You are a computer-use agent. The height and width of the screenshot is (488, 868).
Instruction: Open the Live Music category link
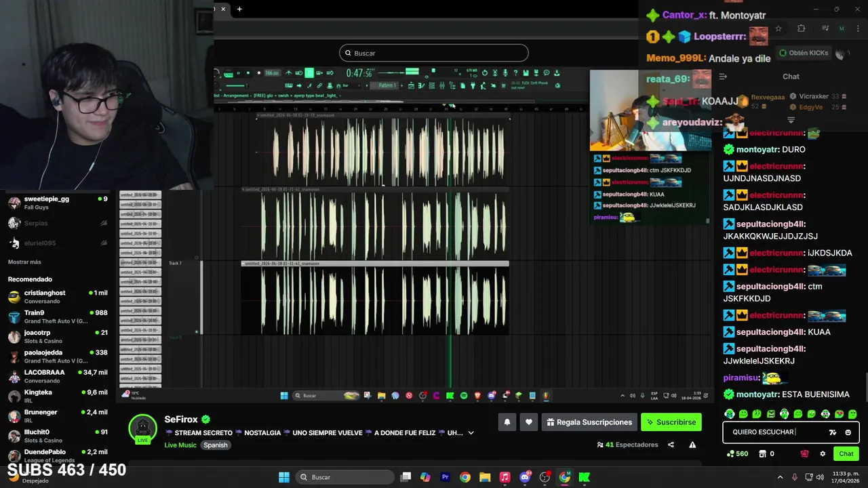pyautogui.click(x=180, y=445)
